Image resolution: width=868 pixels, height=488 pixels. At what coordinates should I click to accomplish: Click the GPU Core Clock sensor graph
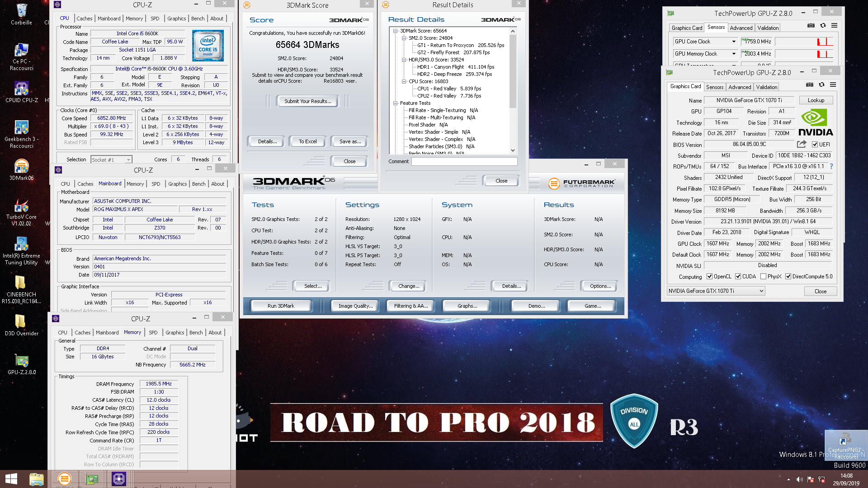click(804, 42)
